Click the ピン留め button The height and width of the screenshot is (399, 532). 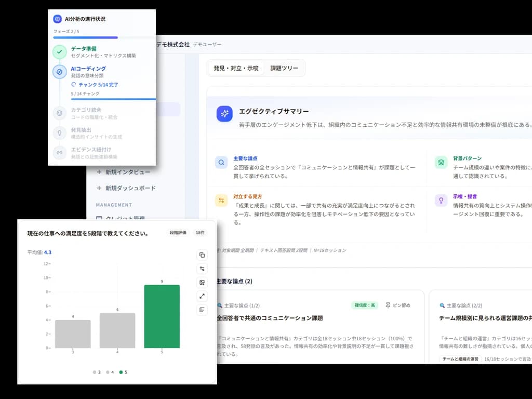tap(398, 305)
